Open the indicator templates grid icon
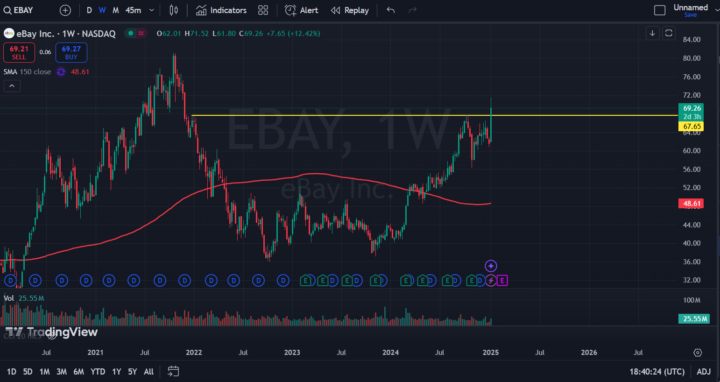720x382 pixels. click(263, 10)
